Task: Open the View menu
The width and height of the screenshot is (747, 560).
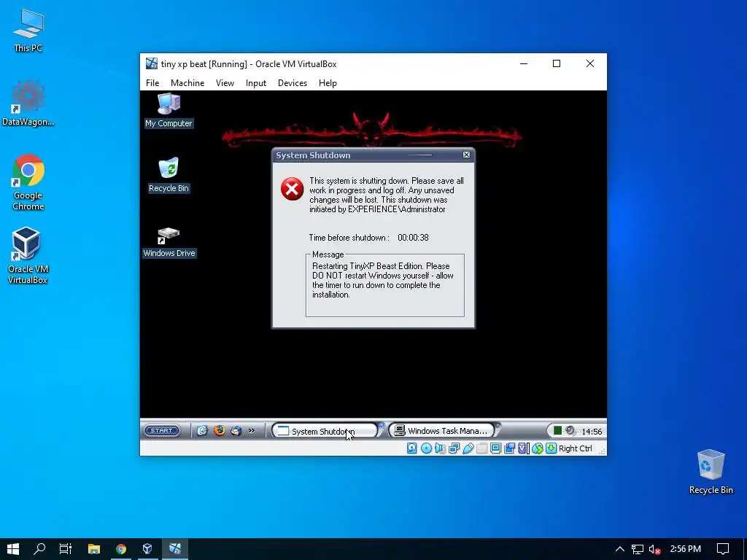Action: pos(225,83)
